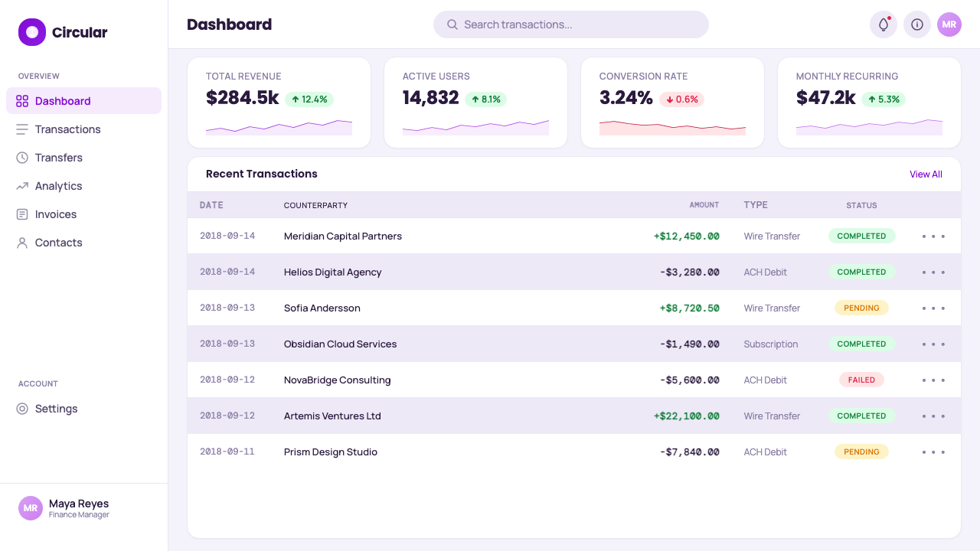Focus the Search transactions field
Image resolution: width=980 pixels, height=551 pixels.
[x=571, y=24]
